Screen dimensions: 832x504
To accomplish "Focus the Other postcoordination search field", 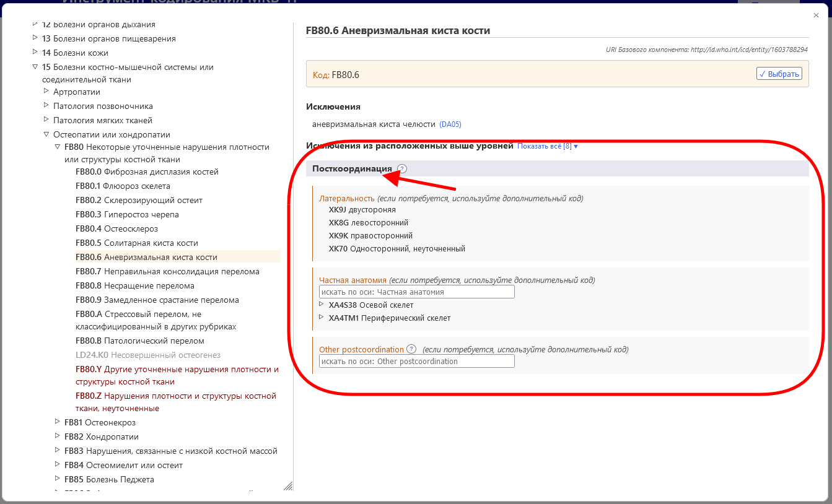I will (x=417, y=361).
